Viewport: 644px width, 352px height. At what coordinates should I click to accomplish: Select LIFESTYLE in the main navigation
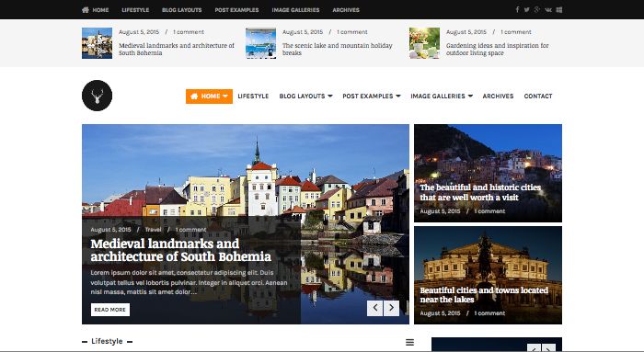[253, 96]
